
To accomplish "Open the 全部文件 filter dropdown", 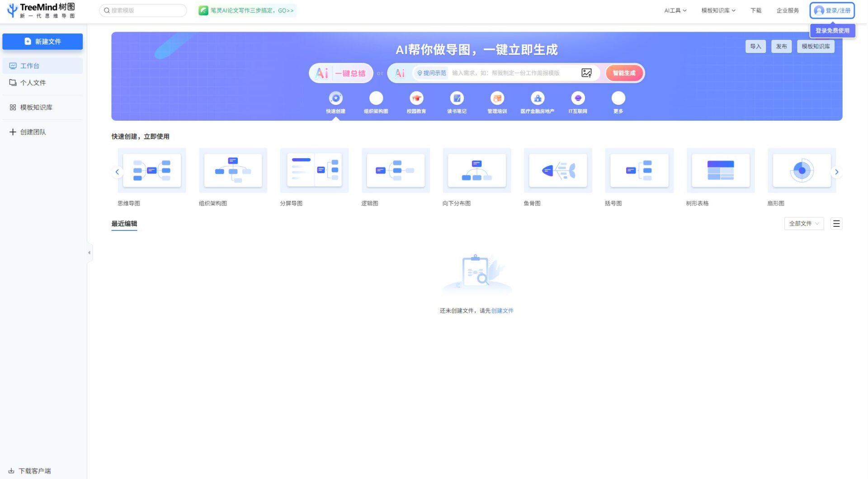I will tap(803, 223).
